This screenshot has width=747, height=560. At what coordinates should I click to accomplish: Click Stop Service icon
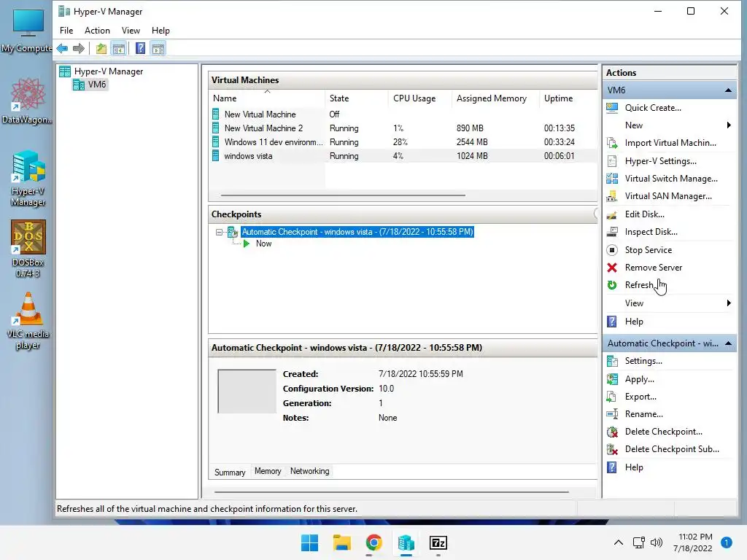pos(612,250)
